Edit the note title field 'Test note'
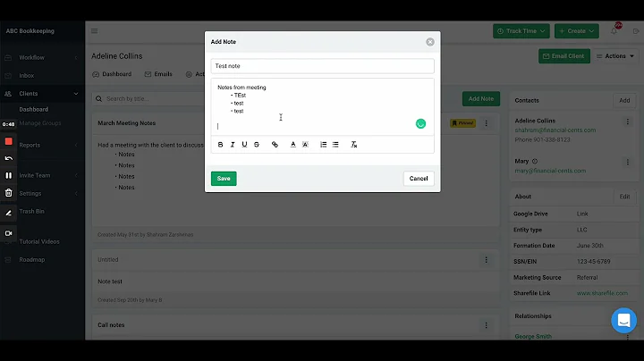Screen dimensions: 644x361 tap(322, 66)
